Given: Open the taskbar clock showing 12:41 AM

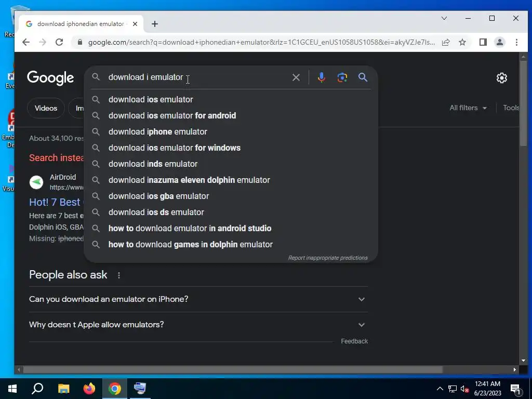Looking at the screenshot, I should click(487, 389).
